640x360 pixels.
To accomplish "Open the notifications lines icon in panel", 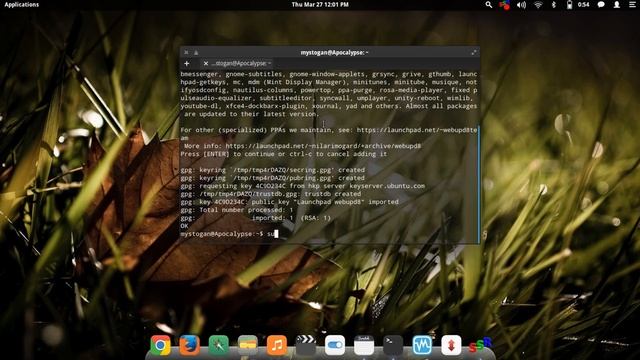I will click(632, 4).
